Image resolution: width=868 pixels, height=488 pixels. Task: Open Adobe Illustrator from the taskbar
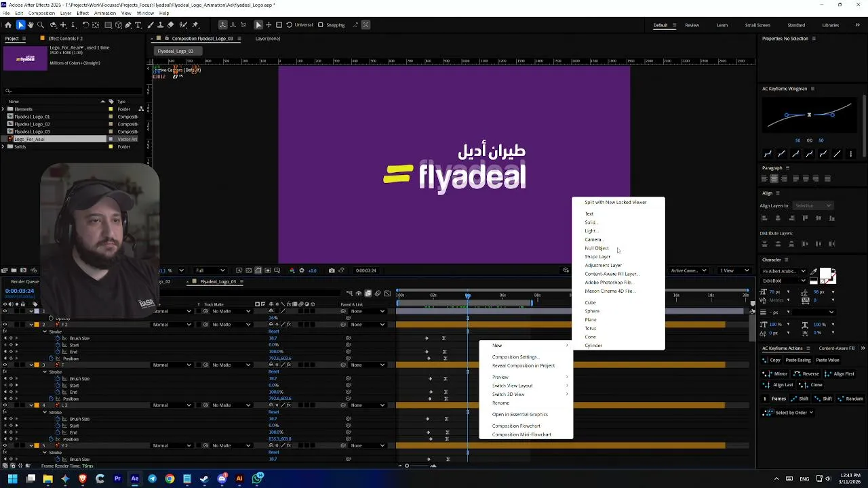(239, 479)
